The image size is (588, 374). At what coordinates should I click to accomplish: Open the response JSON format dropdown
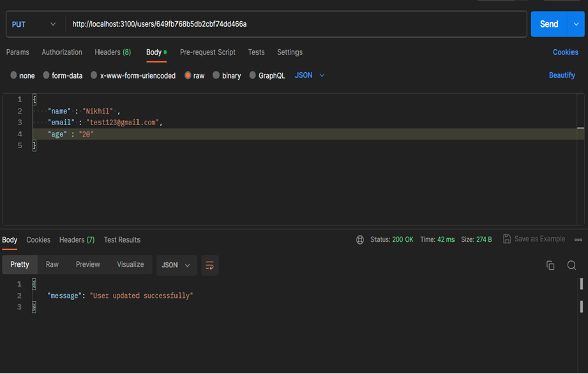[176, 266]
